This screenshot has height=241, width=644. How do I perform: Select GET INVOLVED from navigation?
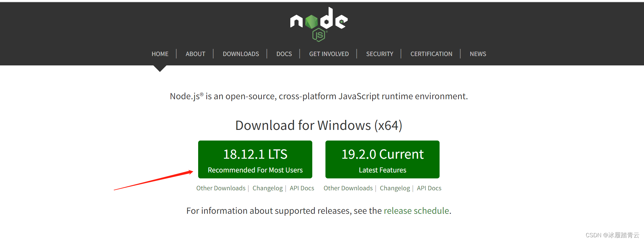[x=329, y=54]
